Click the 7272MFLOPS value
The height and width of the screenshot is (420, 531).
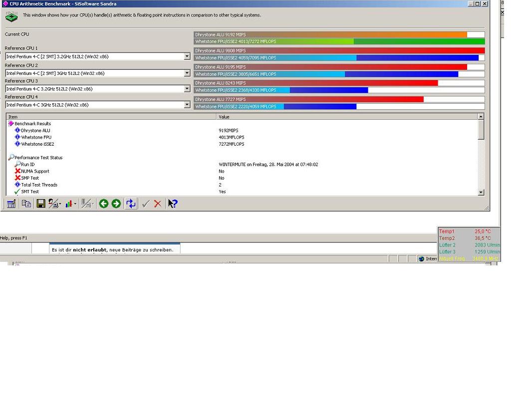[x=232, y=144]
